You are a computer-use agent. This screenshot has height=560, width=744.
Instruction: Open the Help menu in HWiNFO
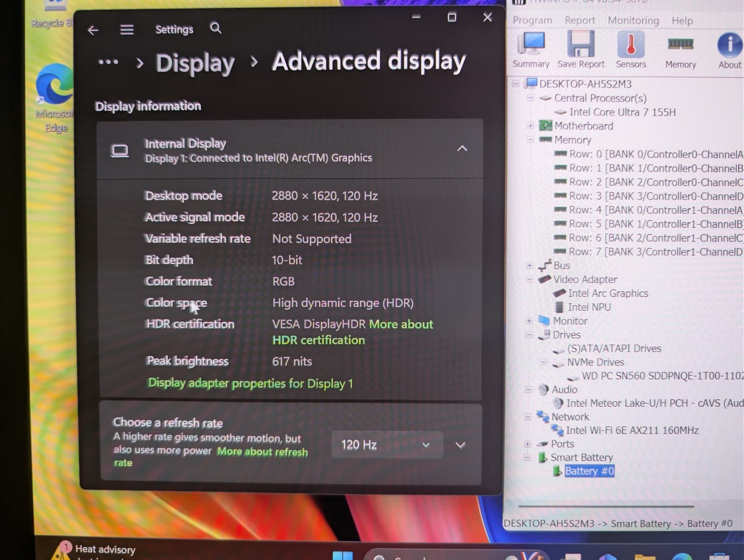pos(682,21)
